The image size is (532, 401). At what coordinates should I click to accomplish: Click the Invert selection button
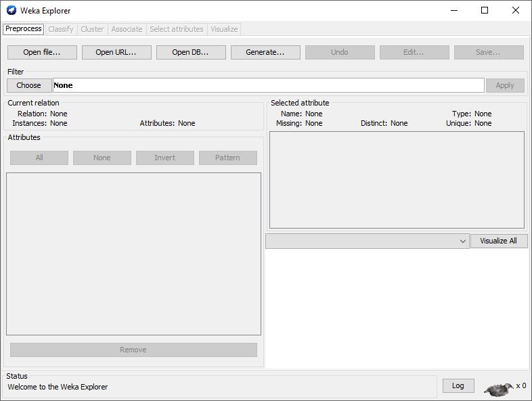[165, 158]
